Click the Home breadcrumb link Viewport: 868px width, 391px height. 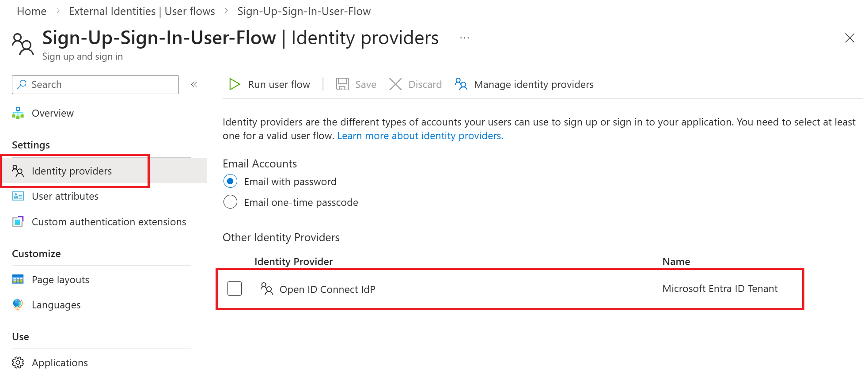tap(31, 11)
